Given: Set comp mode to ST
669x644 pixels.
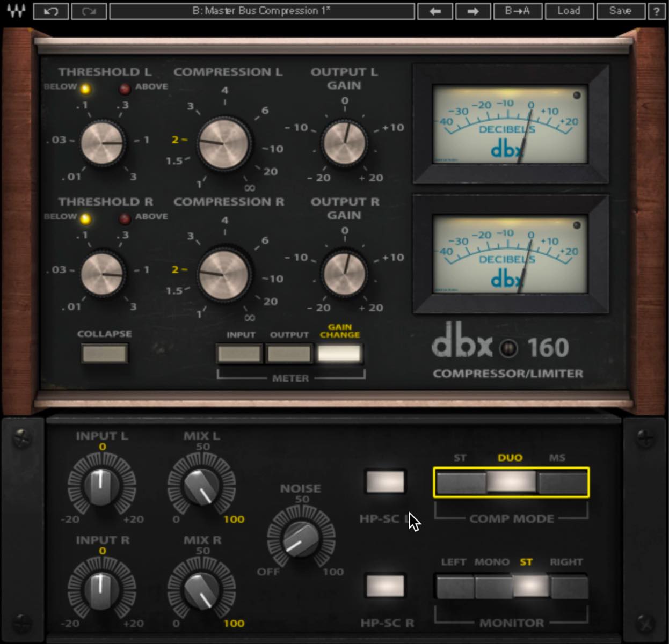Looking at the screenshot, I should 461,482.
